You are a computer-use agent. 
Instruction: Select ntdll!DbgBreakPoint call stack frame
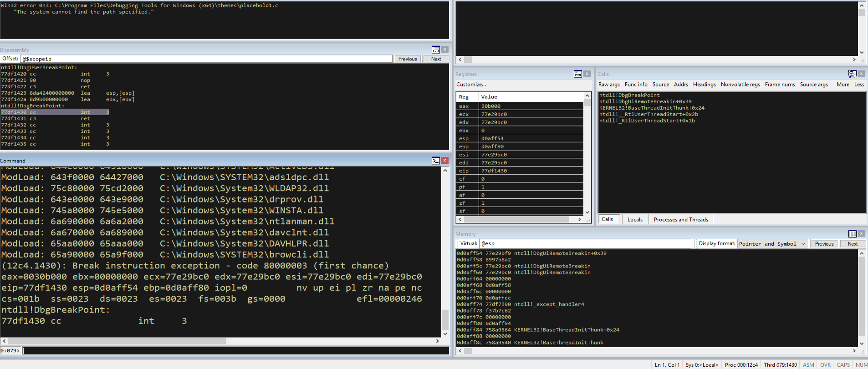pos(629,95)
